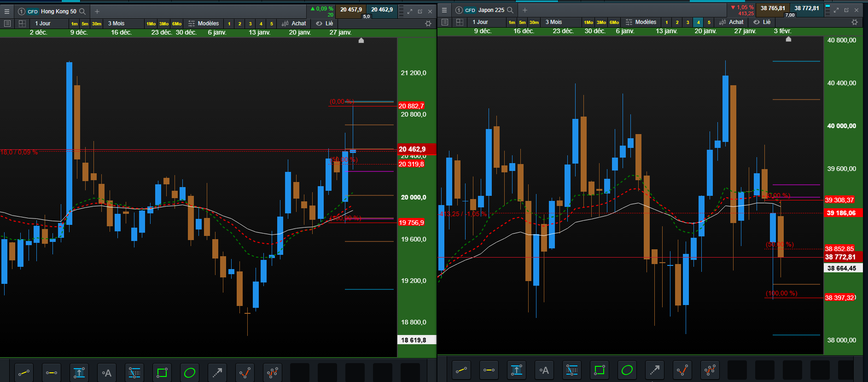Screen dimensions: 868x382
Task: Add a new tab beside Japon 225
Action: (524, 10)
